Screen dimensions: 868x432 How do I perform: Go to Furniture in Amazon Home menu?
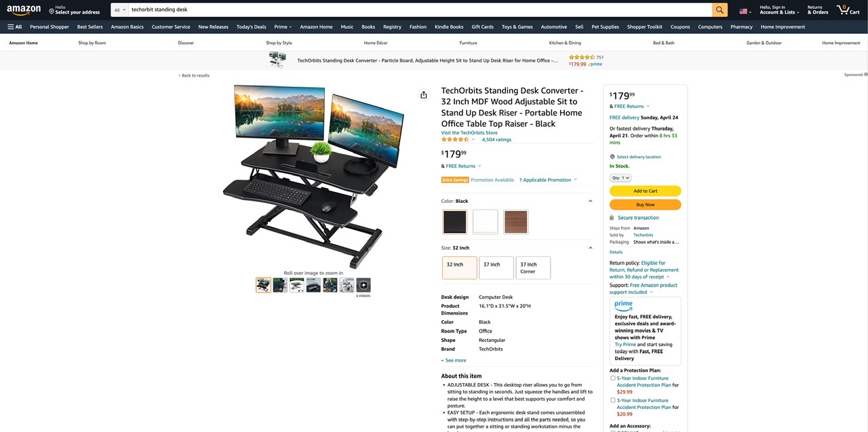[x=468, y=43]
